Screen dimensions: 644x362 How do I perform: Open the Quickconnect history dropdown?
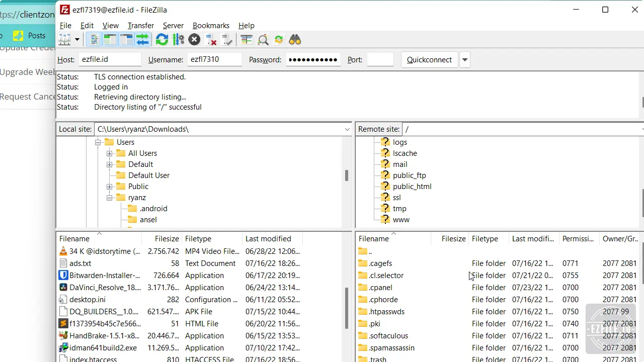[x=465, y=59]
